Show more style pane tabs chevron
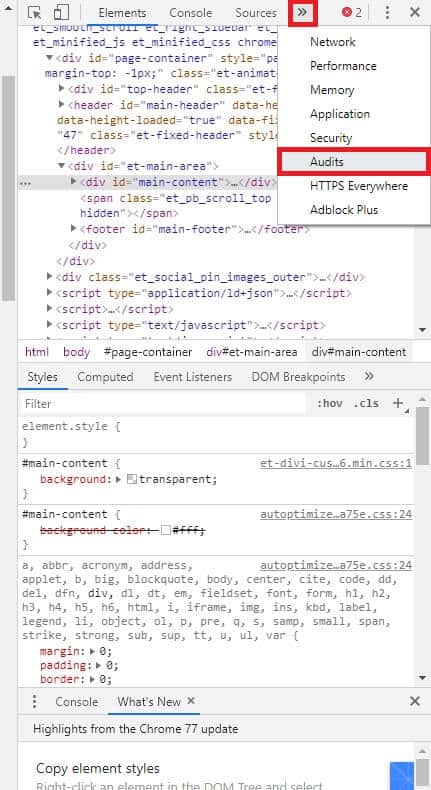Screen dimensions: 431x790 pos(369,376)
